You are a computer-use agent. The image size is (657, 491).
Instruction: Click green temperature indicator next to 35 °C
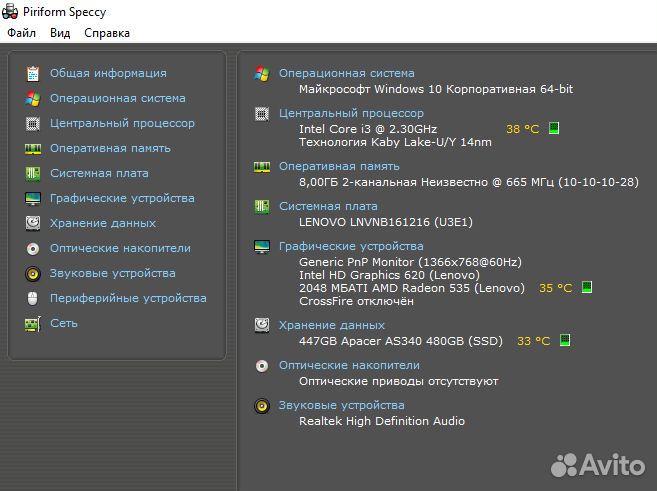(587, 287)
